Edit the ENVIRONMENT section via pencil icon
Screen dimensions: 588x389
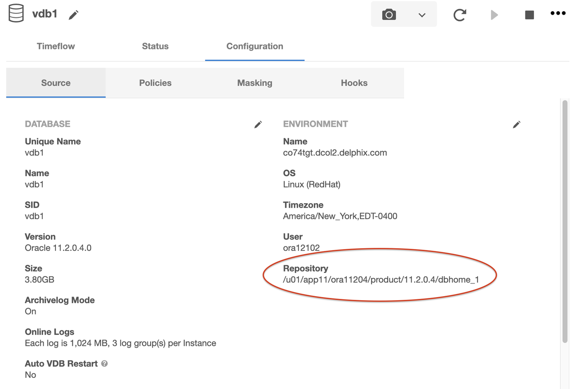tap(516, 124)
